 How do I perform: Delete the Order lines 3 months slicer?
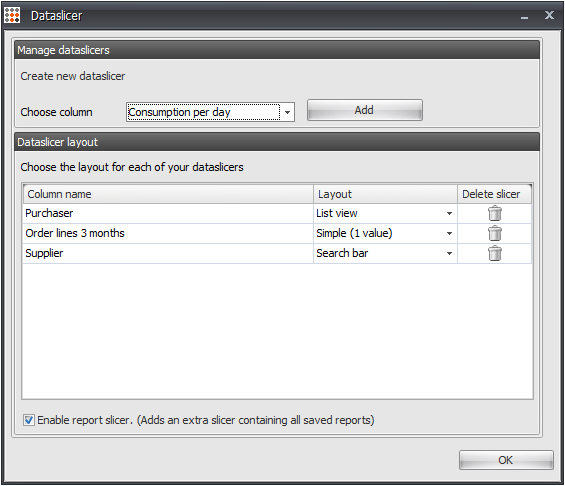[495, 233]
